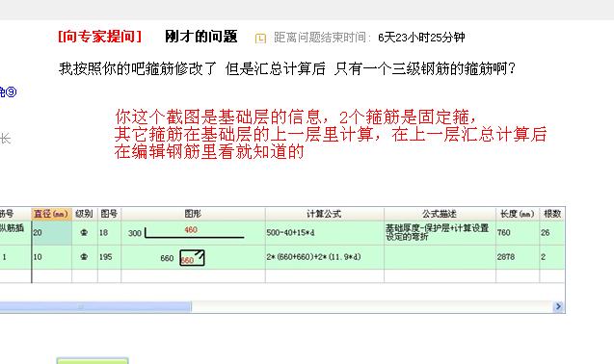Click the 计算公式 column header
This screenshot has height=364, width=614.
324,214
